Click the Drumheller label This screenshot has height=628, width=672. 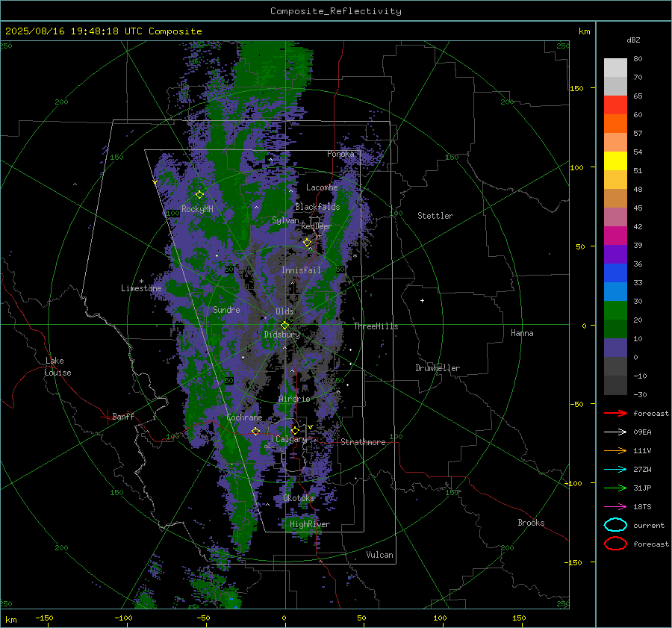coord(438,368)
